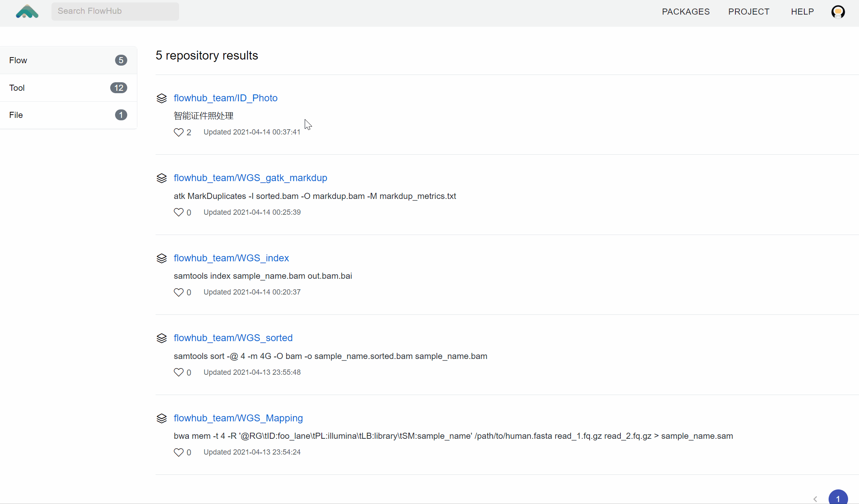859x504 pixels.
Task: Select page 1 in pagination
Action: pyautogui.click(x=838, y=498)
